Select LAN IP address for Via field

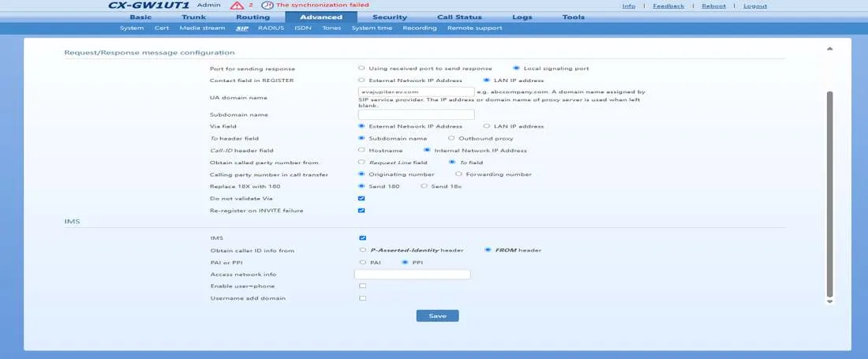pos(487,126)
